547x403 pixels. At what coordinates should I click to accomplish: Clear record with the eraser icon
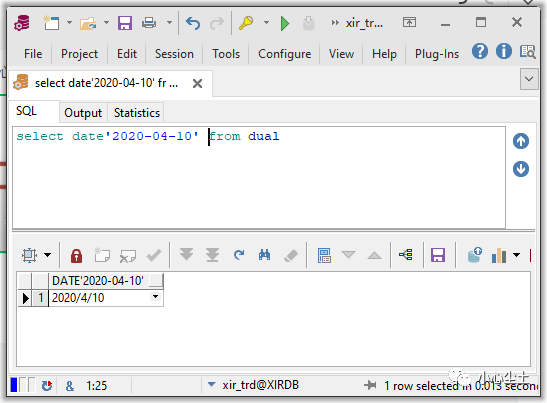[291, 255]
